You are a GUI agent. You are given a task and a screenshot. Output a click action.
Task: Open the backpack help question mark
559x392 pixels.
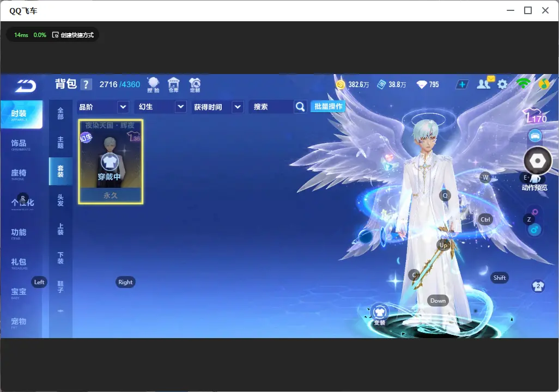[x=86, y=84]
